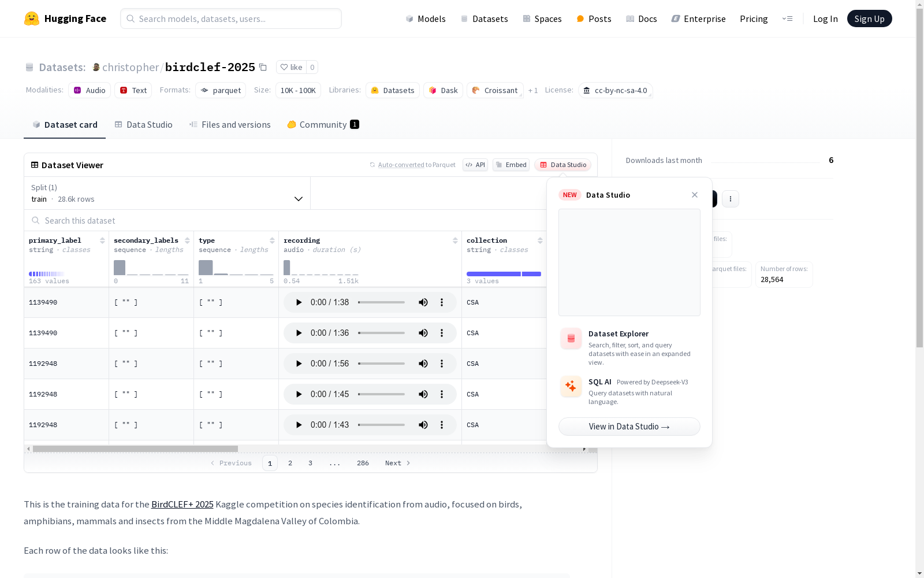Click Data Studio button in viewer header
The height and width of the screenshot is (578, 924).
coord(562,165)
